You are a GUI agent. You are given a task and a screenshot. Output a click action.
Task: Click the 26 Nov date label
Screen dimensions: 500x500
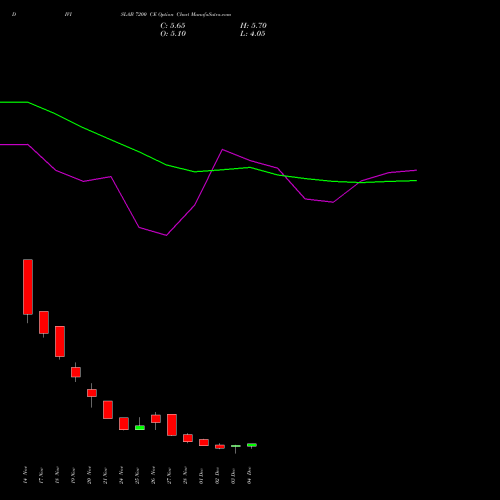pos(153,475)
